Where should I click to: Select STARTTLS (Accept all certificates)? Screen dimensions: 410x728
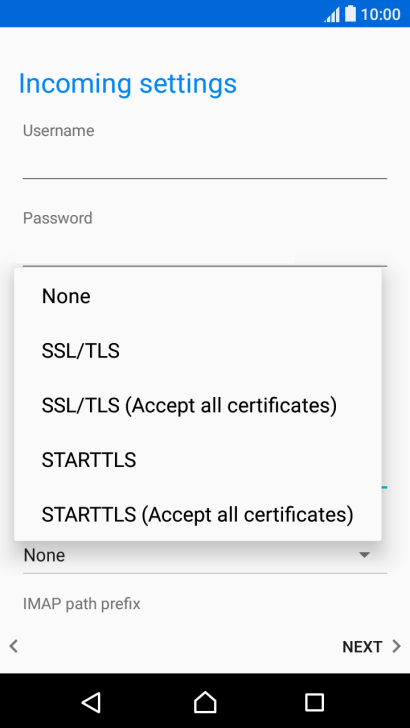(x=198, y=514)
